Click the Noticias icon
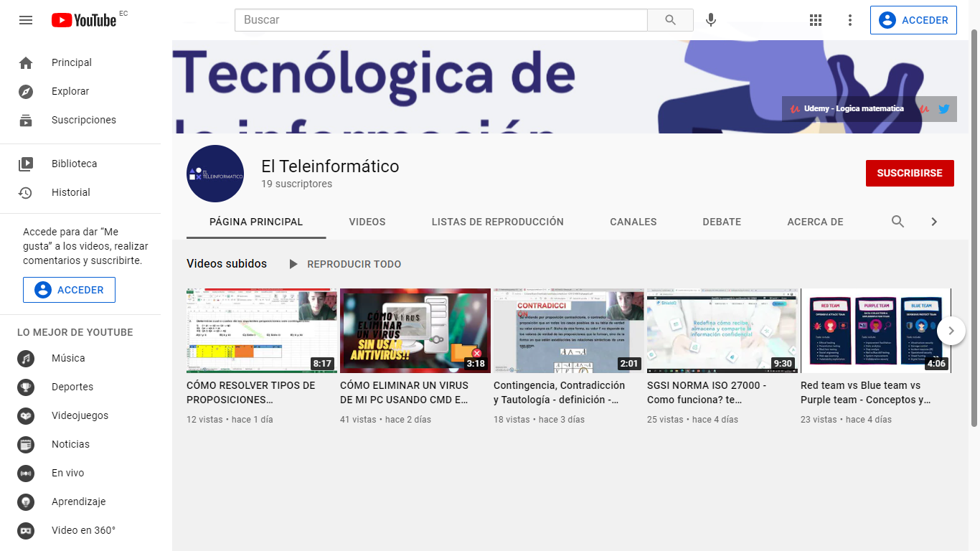Screen dimensions: 980x551 point(26,445)
